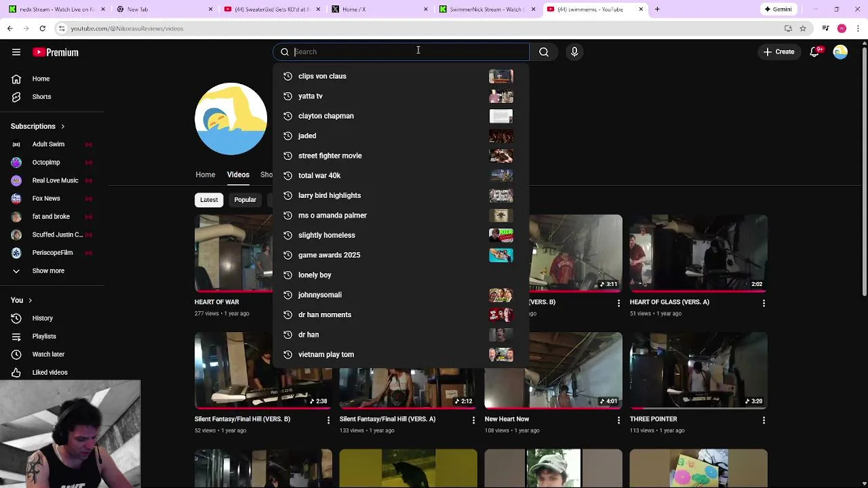Viewport: 868px width, 488px height.
Task: Click thumbnail beside 'ms o amanda palmer'
Action: click(x=501, y=215)
